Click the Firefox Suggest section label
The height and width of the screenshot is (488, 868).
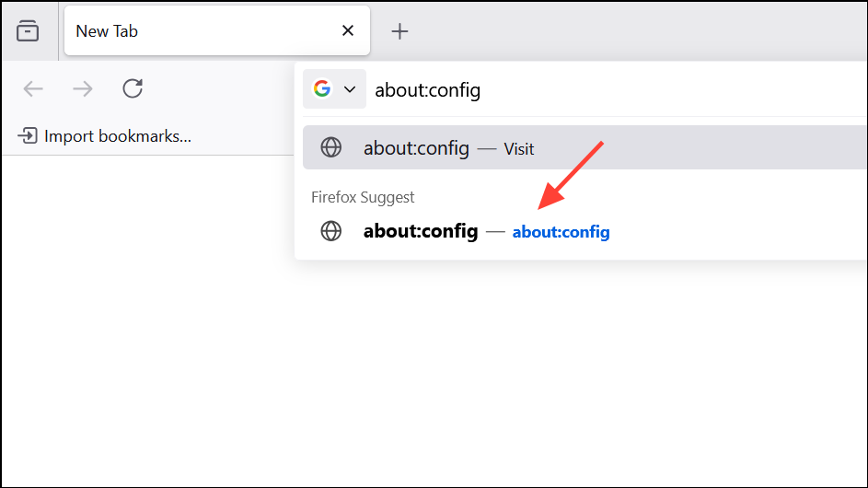(x=363, y=197)
